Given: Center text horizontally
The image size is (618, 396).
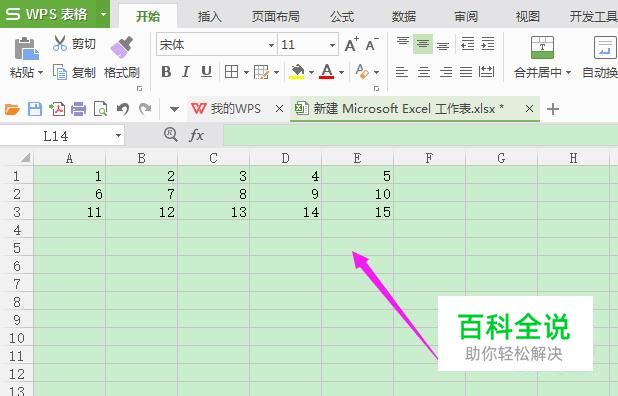Looking at the screenshot, I should [424, 72].
